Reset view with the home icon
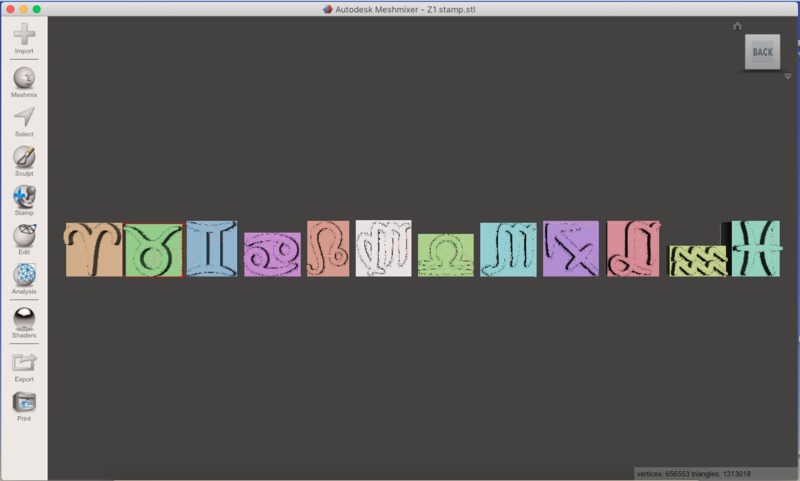The height and width of the screenshot is (481, 800). click(x=737, y=26)
